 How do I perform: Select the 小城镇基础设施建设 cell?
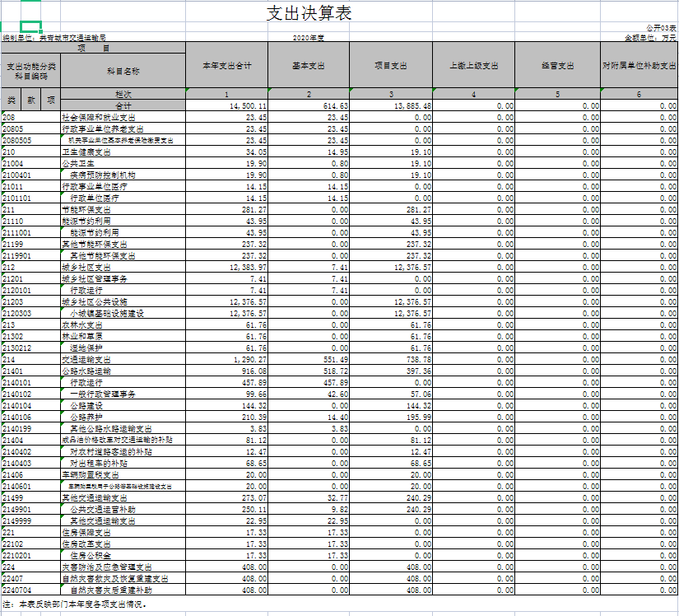(107, 314)
